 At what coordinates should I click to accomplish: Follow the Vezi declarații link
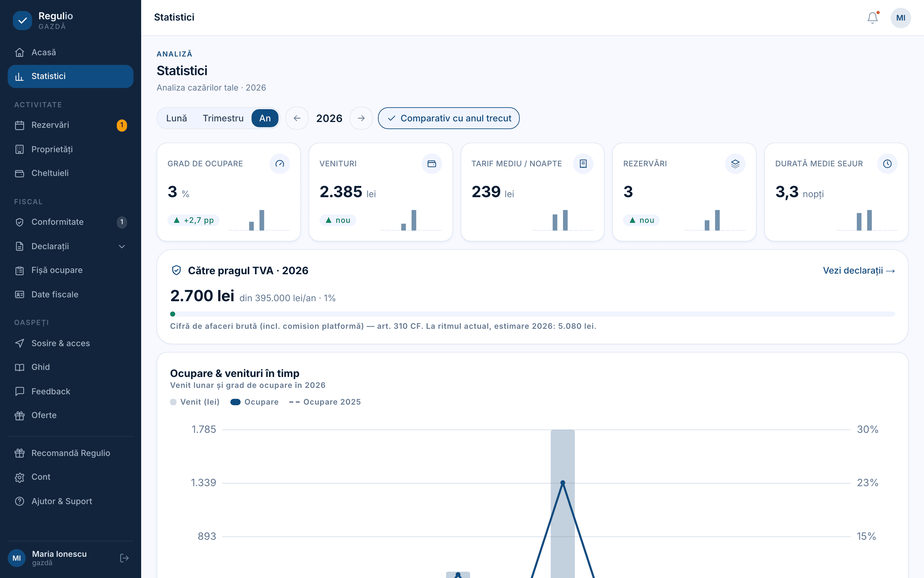tap(859, 271)
